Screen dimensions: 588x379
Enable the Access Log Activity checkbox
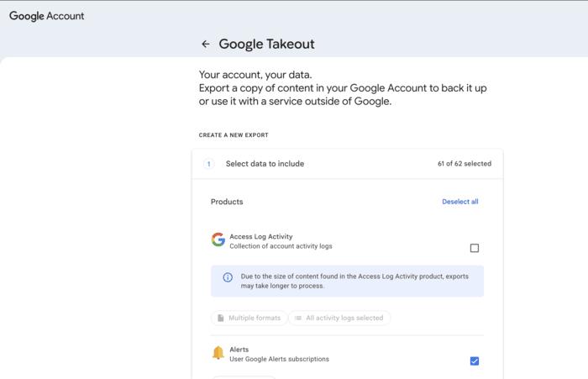pyautogui.click(x=475, y=248)
